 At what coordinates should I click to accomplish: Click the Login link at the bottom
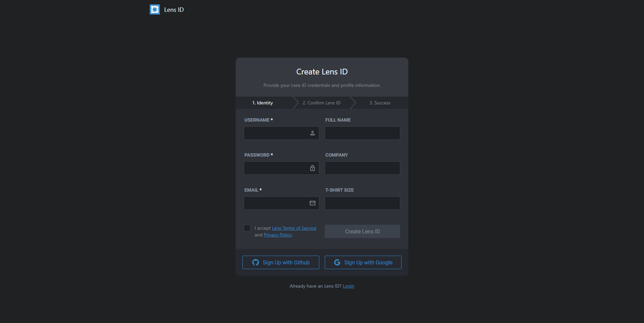348,286
